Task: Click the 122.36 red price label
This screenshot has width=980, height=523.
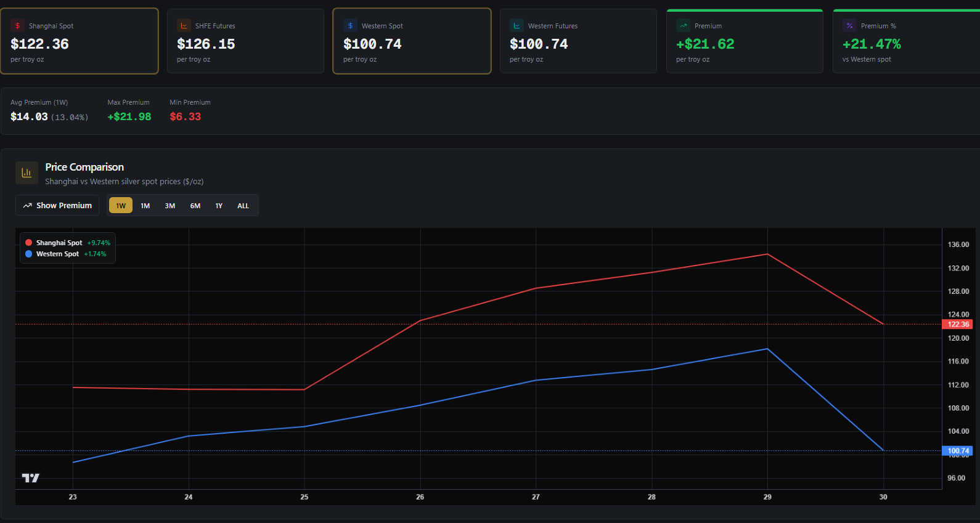Action: (x=958, y=324)
